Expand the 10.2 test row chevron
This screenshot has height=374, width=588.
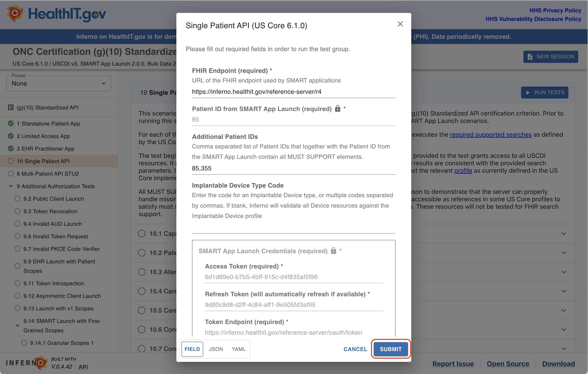pos(564,253)
